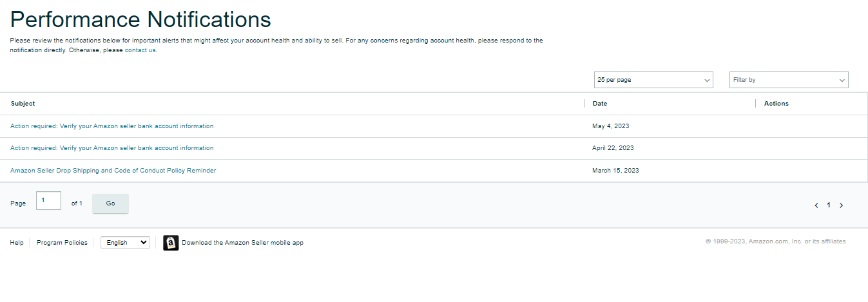Expand the Filter by dropdown
Image resolution: width=868 pixels, height=302 pixels.
(x=789, y=80)
